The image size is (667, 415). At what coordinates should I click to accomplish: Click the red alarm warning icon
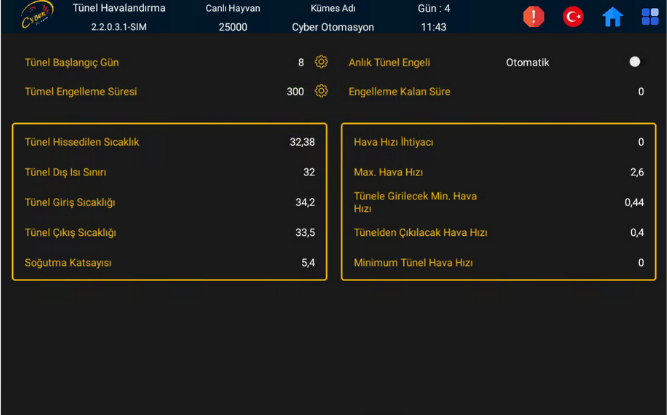(x=534, y=17)
